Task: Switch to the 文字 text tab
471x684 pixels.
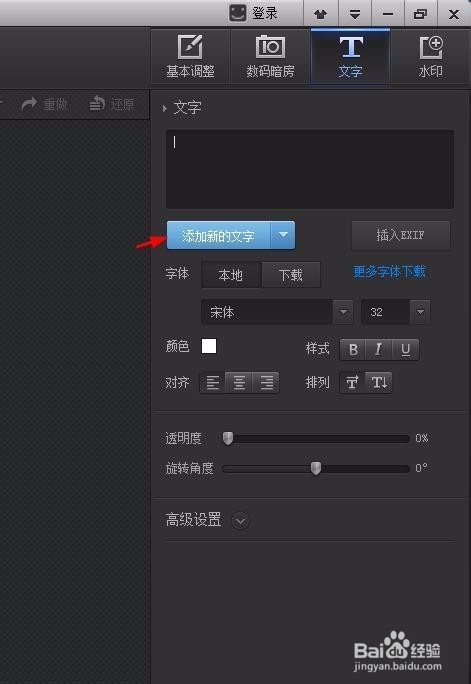Action: [350, 56]
